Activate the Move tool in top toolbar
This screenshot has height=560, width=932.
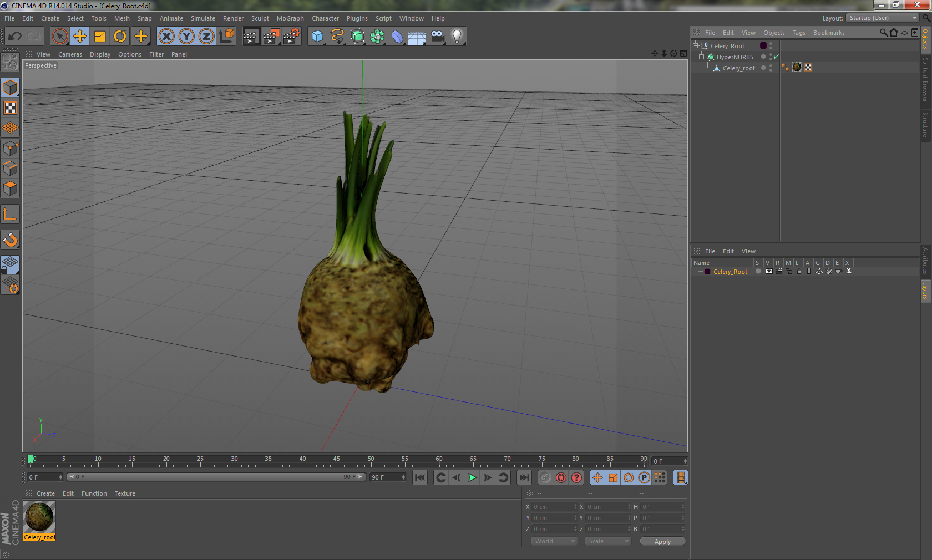click(x=80, y=37)
